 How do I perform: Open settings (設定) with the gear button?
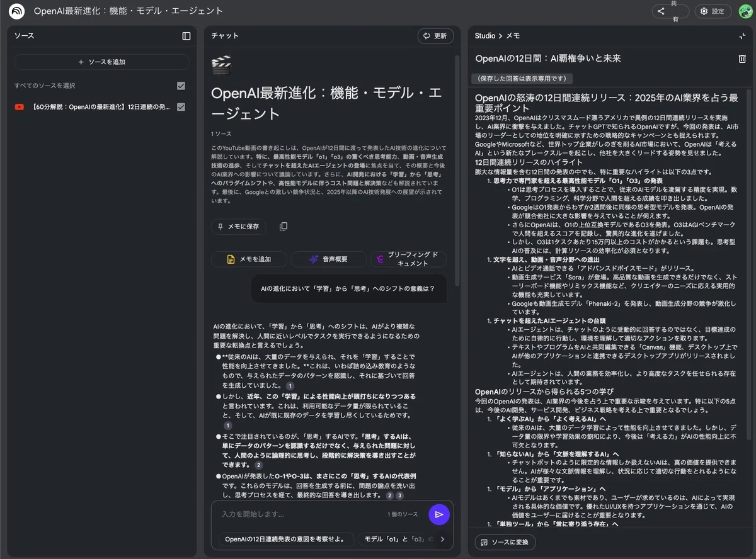(713, 11)
